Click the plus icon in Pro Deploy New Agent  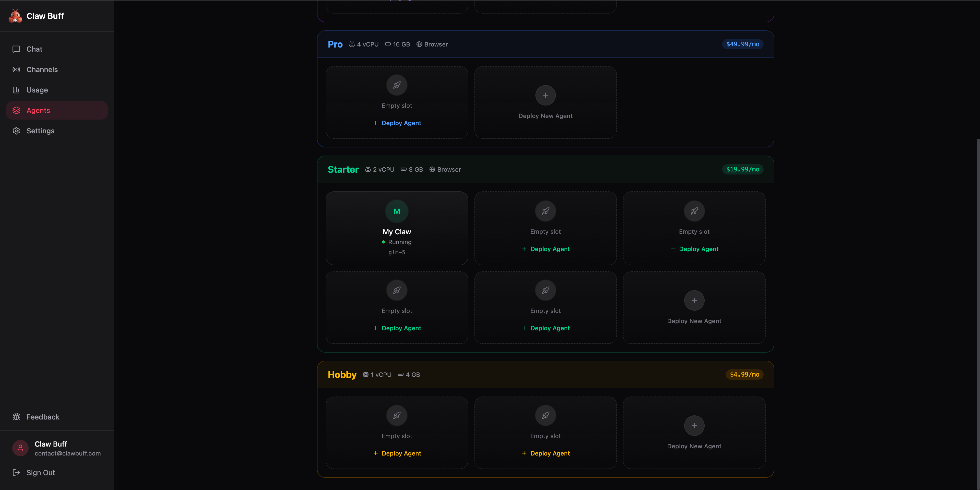click(545, 95)
